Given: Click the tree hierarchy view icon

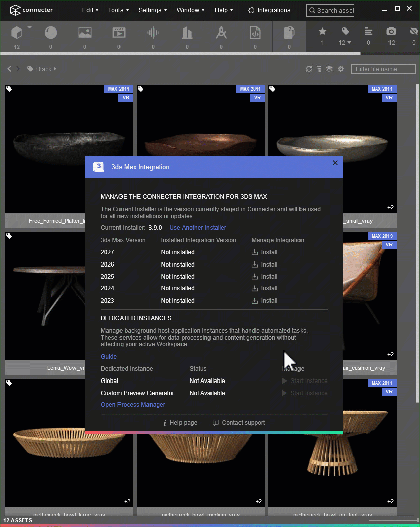Looking at the screenshot, I should pyautogui.click(x=319, y=69).
